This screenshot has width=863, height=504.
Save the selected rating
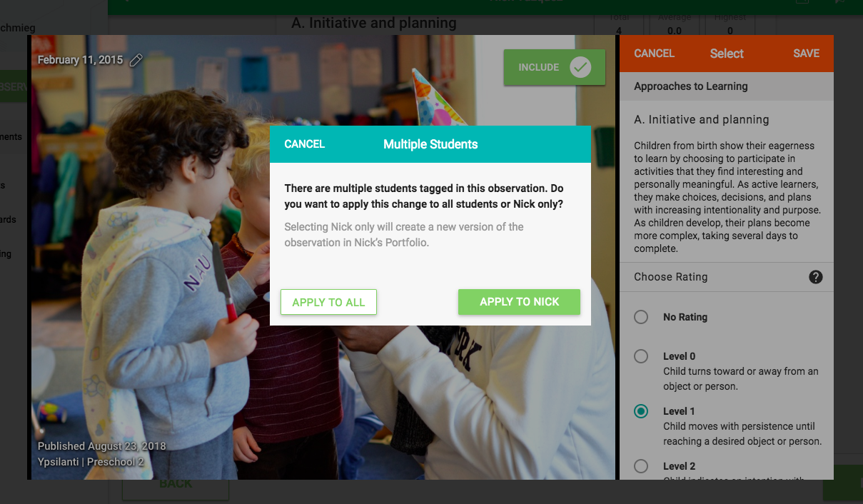click(x=806, y=54)
